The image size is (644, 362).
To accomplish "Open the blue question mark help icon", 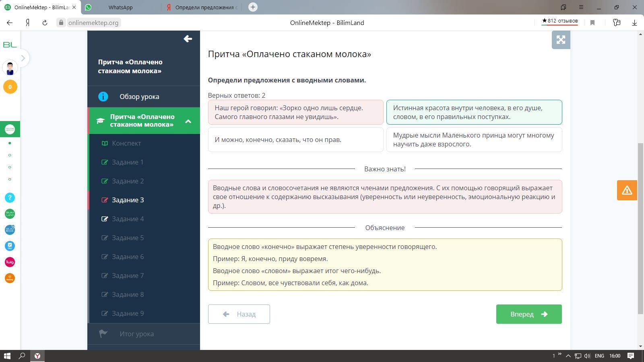I will coord(10,197).
